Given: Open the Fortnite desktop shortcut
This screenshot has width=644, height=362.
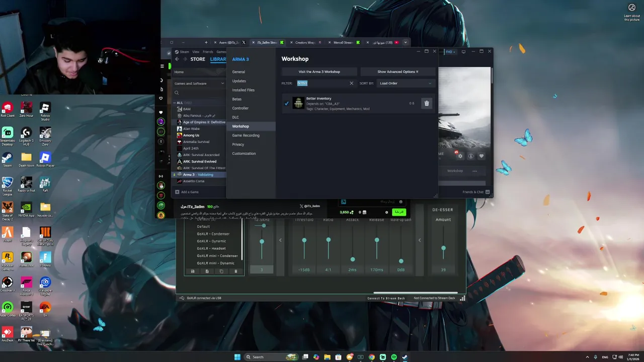Looking at the screenshot, I should pyautogui.click(x=45, y=260).
